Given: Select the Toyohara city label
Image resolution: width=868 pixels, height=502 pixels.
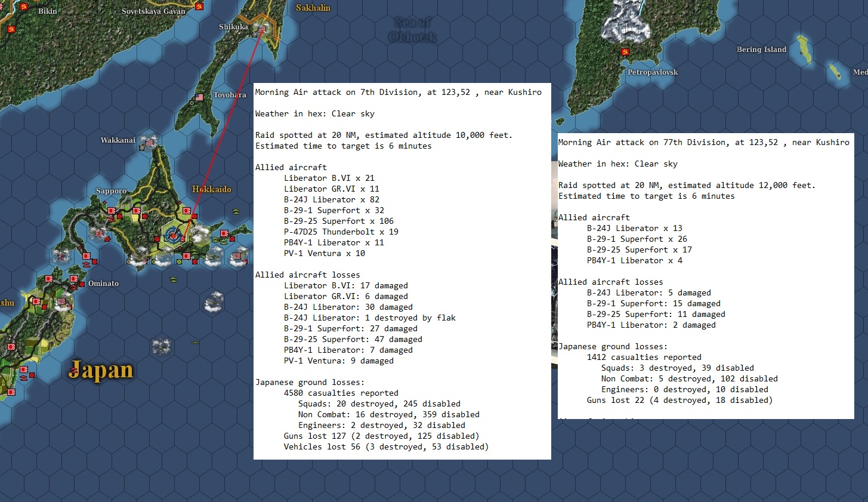Looking at the screenshot, I should [x=230, y=95].
